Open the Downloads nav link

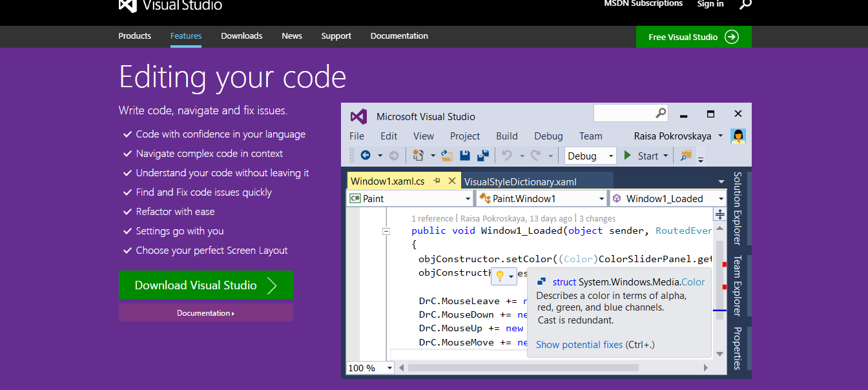[x=242, y=36]
